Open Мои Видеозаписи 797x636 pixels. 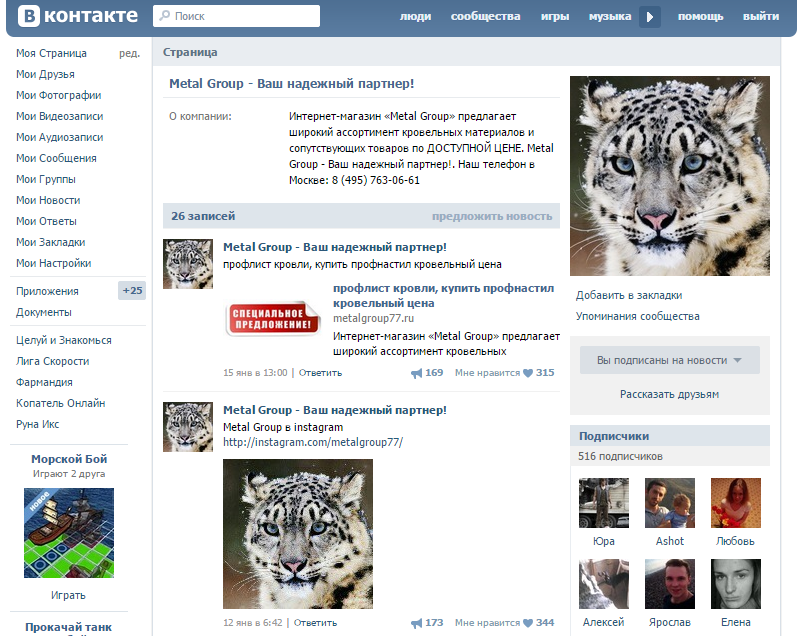click(x=59, y=116)
